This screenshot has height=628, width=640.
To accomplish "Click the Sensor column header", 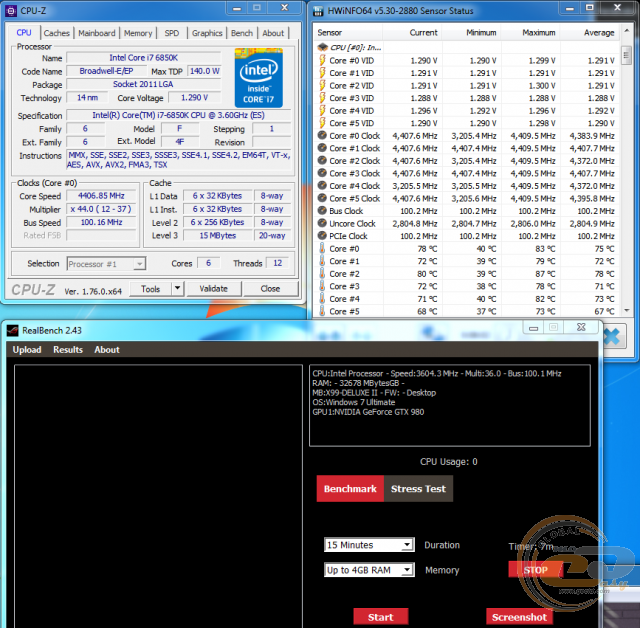I will click(349, 33).
